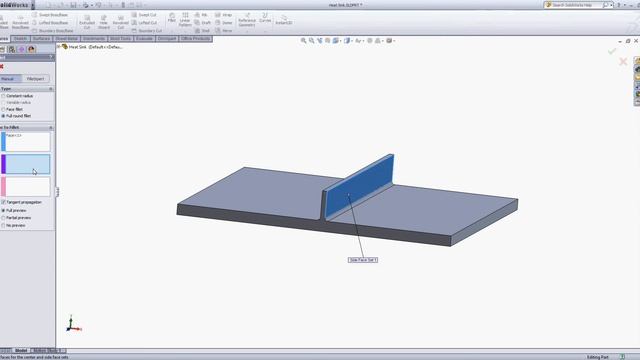Viewport: 640px width, 360px height.
Task: Accept the fillet with green checkmark
Action: (x=612, y=51)
